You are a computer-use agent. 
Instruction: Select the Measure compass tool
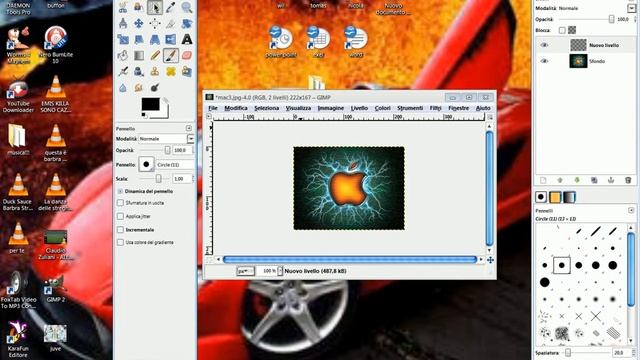pos(123,23)
